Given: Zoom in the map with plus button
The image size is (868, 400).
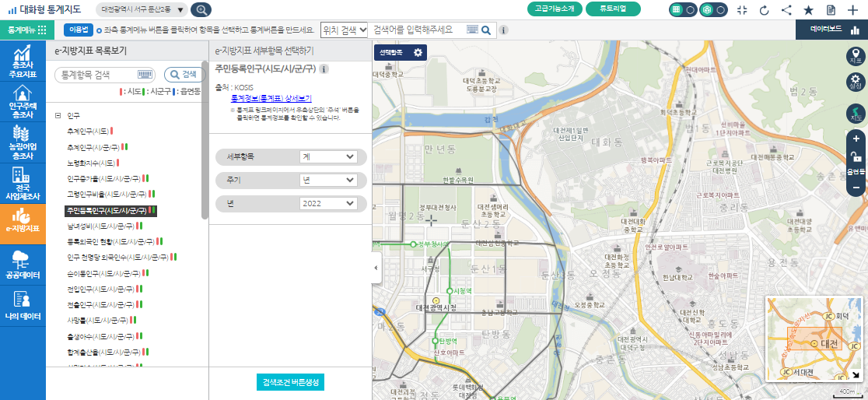Looking at the screenshot, I should pos(856,139).
